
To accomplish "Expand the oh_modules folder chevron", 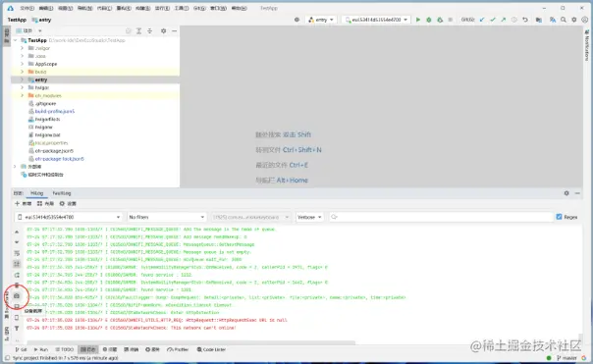I will 22,95.
